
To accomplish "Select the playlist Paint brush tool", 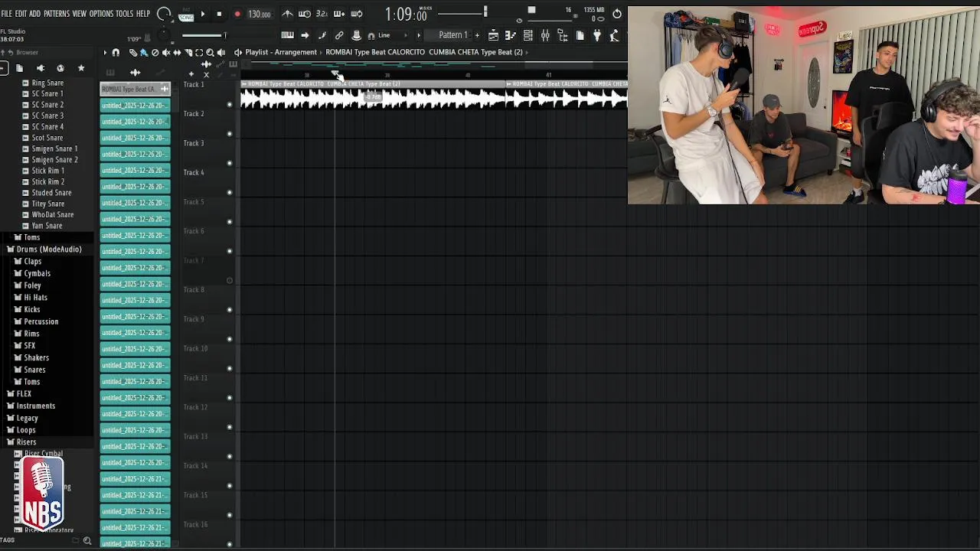I will click(144, 52).
